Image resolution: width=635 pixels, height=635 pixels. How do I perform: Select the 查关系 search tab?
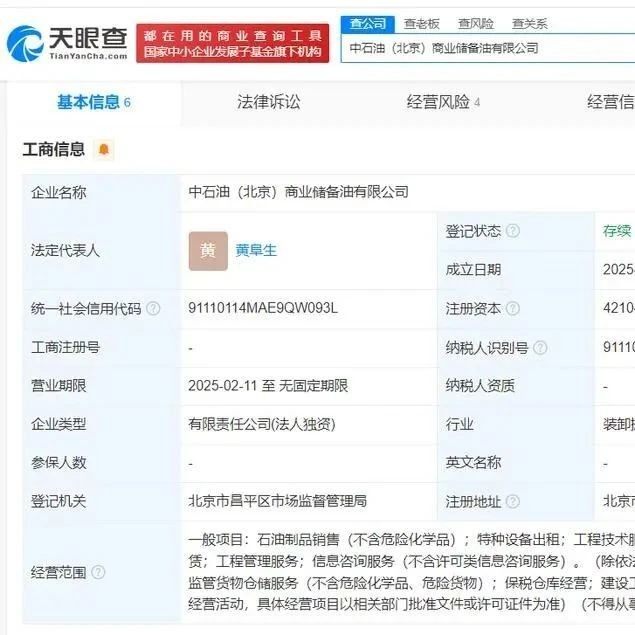[530, 24]
